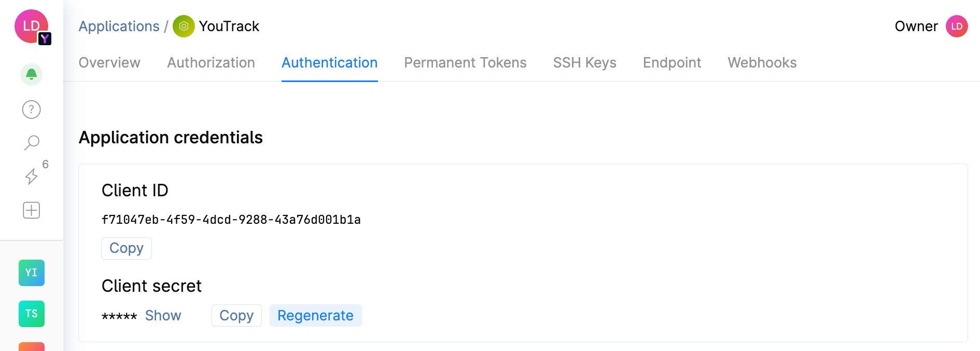Select the Overview tab
980x351 pixels.
[x=109, y=62]
